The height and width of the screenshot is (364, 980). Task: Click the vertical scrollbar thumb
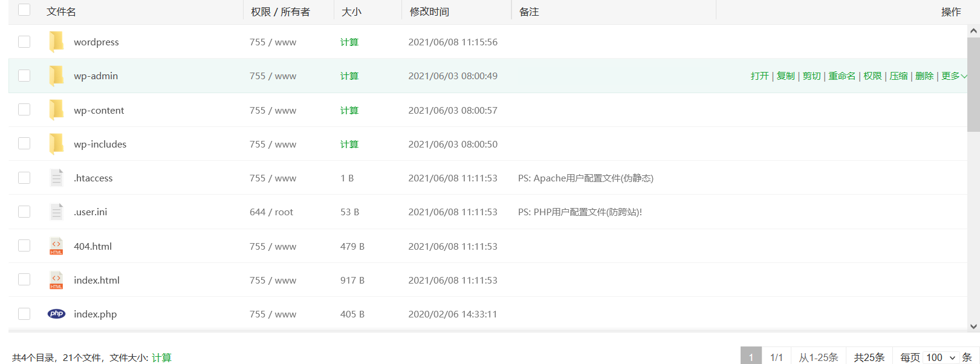click(973, 85)
